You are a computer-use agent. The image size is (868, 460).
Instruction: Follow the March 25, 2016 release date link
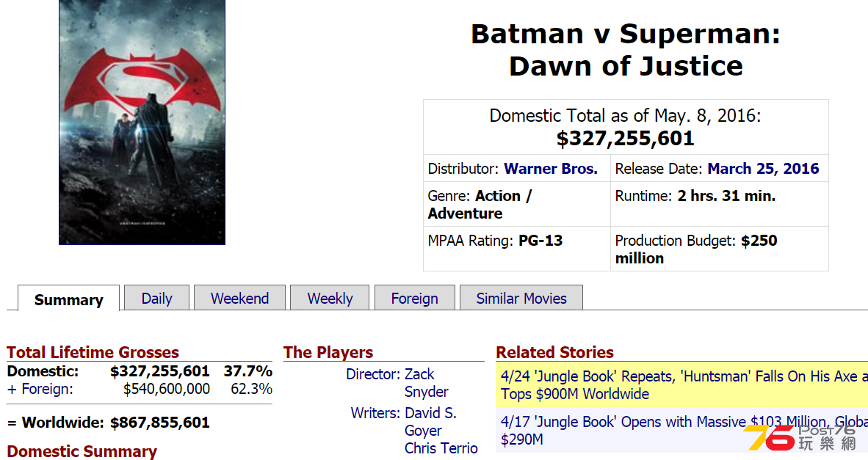[x=764, y=169]
